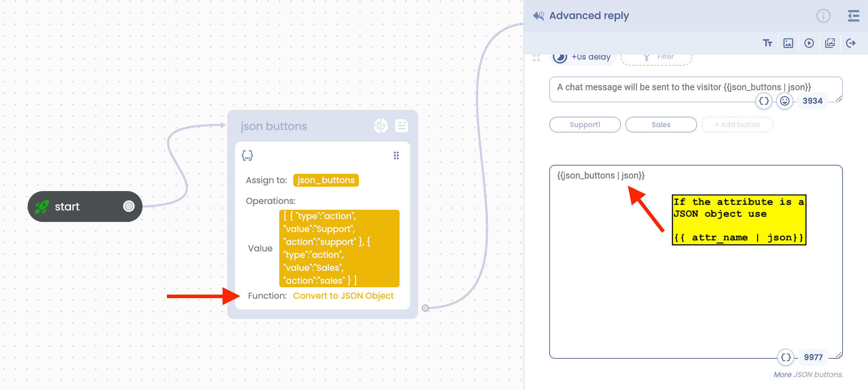Open the delay timer icon

560,57
